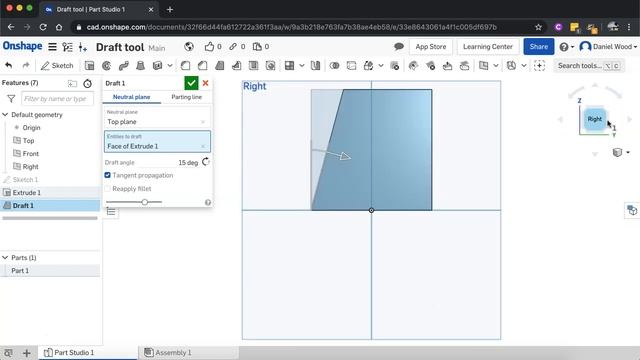Click the Share button

[x=539, y=47]
